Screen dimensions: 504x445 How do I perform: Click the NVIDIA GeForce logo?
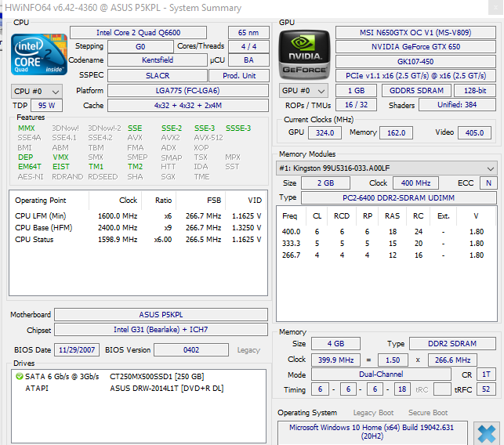304,54
